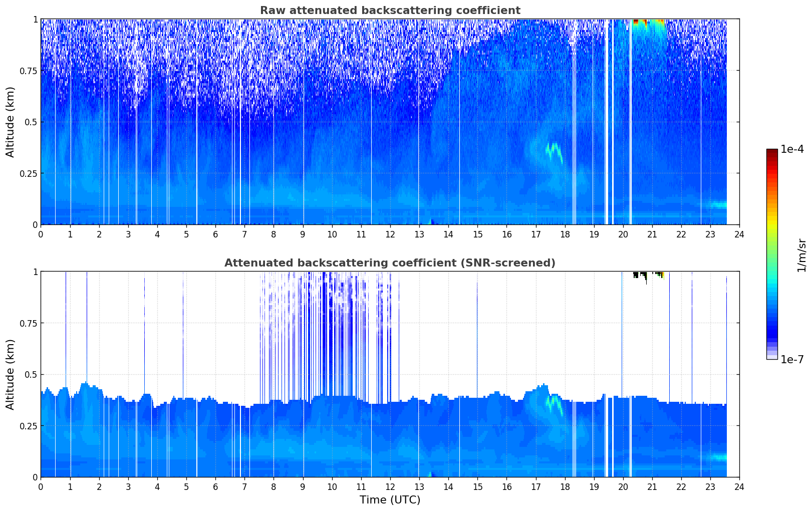Screen dimensions: 812x511
Task: Click the zigzag cyan feature in the top plot
Action: (554, 152)
